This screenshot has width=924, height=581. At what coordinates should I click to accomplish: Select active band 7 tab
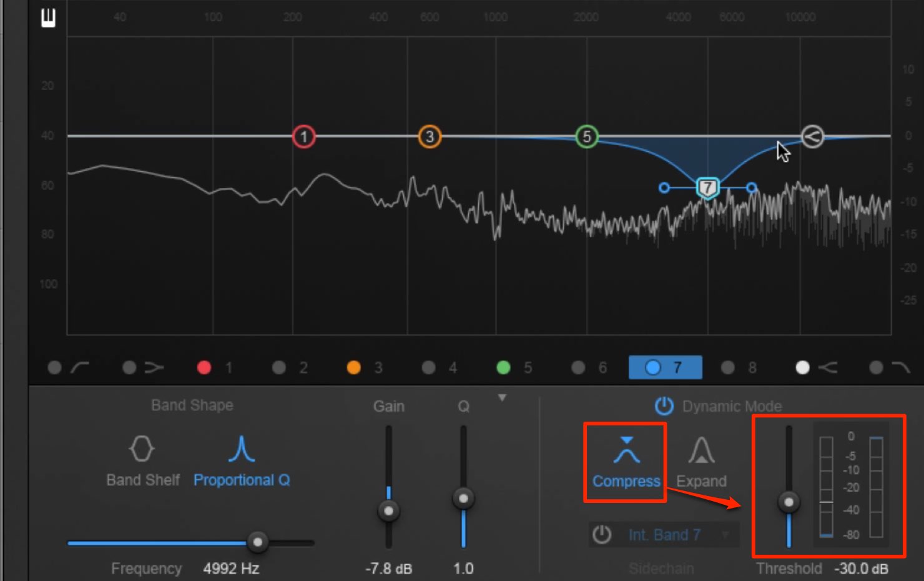665,367
